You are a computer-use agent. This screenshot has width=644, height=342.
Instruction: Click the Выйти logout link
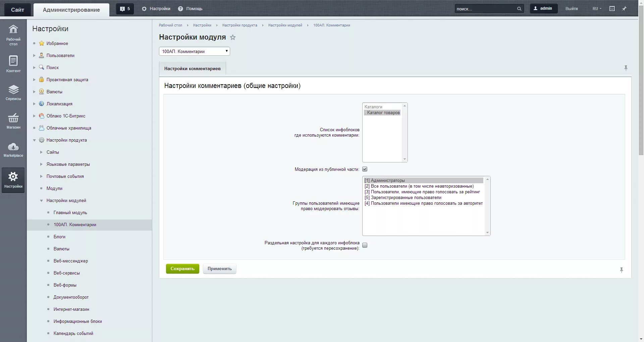(x=572, y=9)
